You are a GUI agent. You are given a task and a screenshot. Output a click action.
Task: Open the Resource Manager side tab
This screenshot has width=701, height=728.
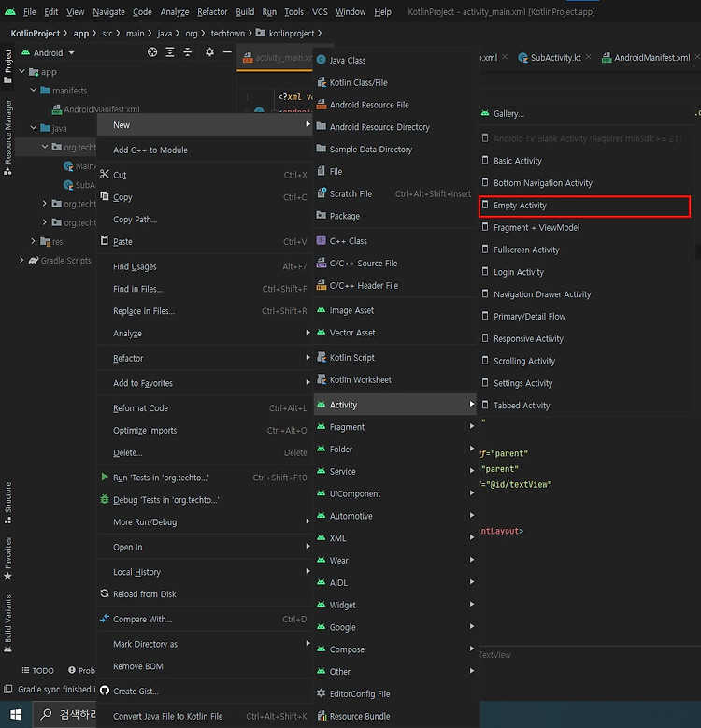coord(7,137)
